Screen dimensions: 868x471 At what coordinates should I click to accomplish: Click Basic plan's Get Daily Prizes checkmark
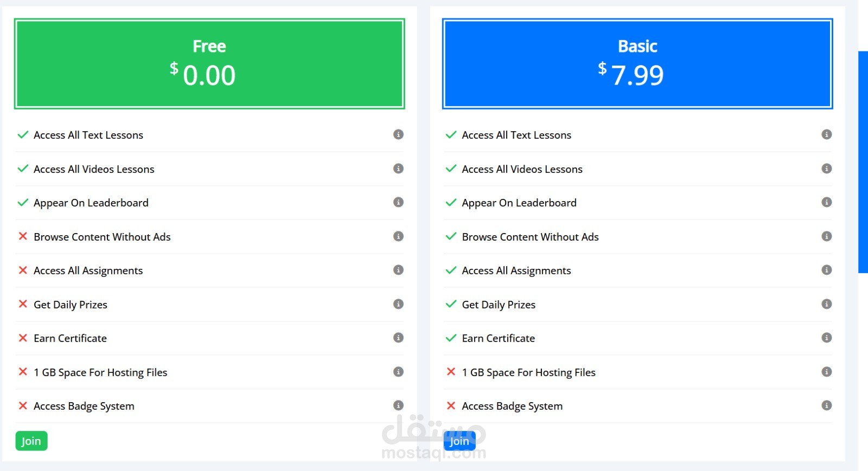(451, 304)
